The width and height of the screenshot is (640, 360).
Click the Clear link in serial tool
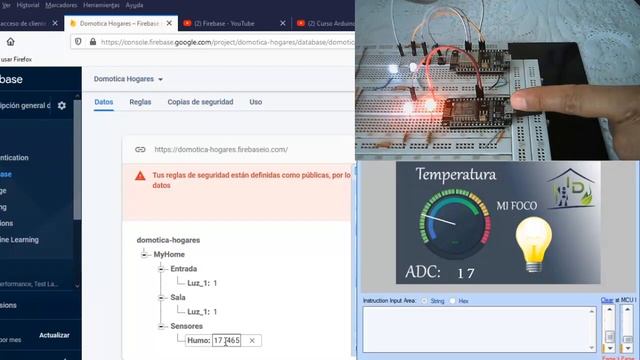pos(607,300)
